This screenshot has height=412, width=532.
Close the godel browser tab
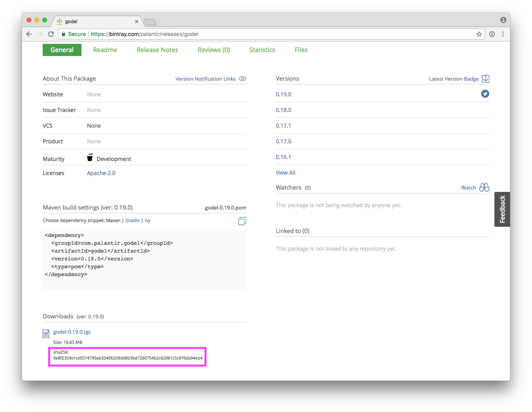point(137,22)
